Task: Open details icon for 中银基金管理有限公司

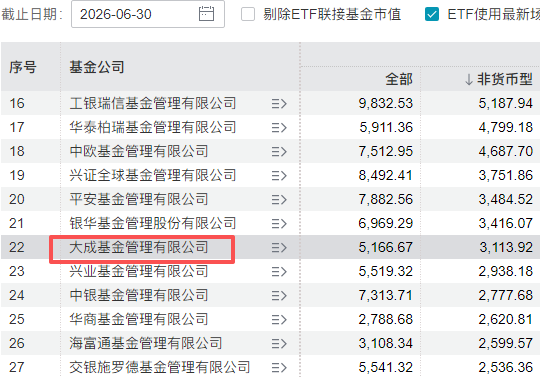Action: [279, 295]
